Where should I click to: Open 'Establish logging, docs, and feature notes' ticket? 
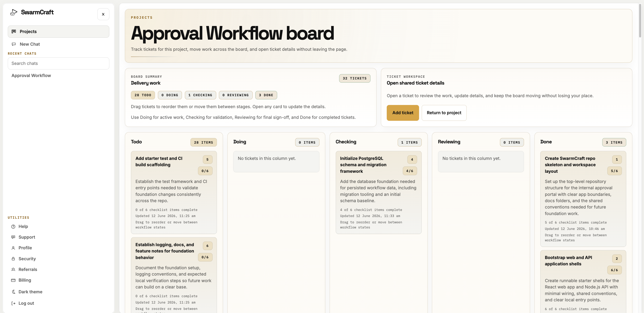click(174, 275)
